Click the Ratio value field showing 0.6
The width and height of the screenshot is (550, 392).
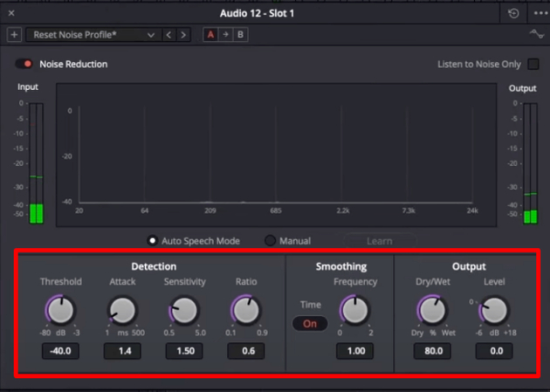point(245,351)
